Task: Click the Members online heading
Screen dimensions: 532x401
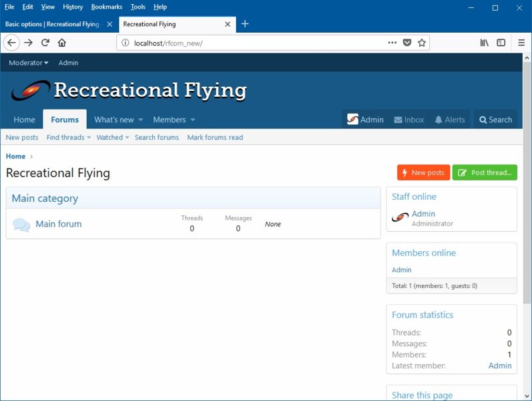Action: coord(424,253)
